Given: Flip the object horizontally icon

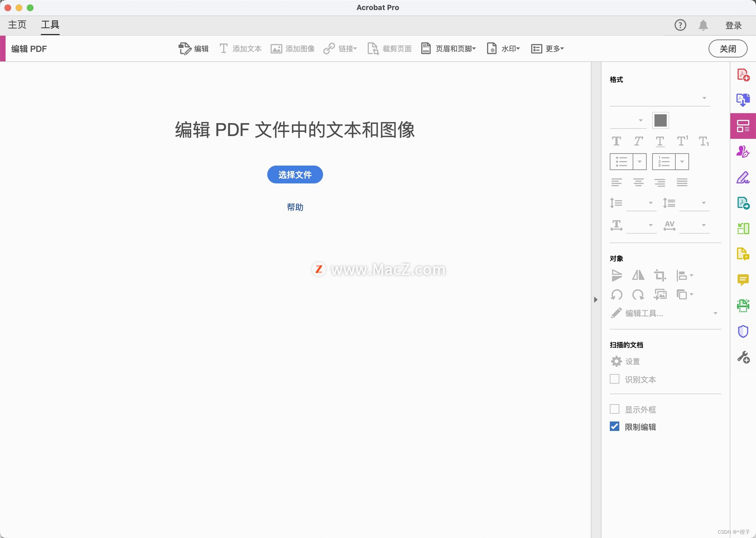Looking at the screenshot, I should point(638,275).
